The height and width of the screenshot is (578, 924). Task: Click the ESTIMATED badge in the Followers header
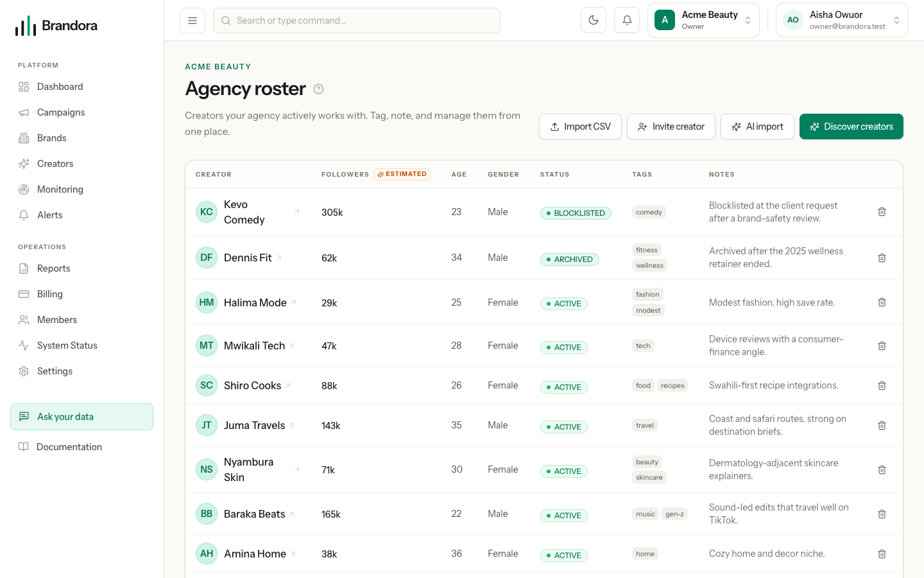(402, 174)
